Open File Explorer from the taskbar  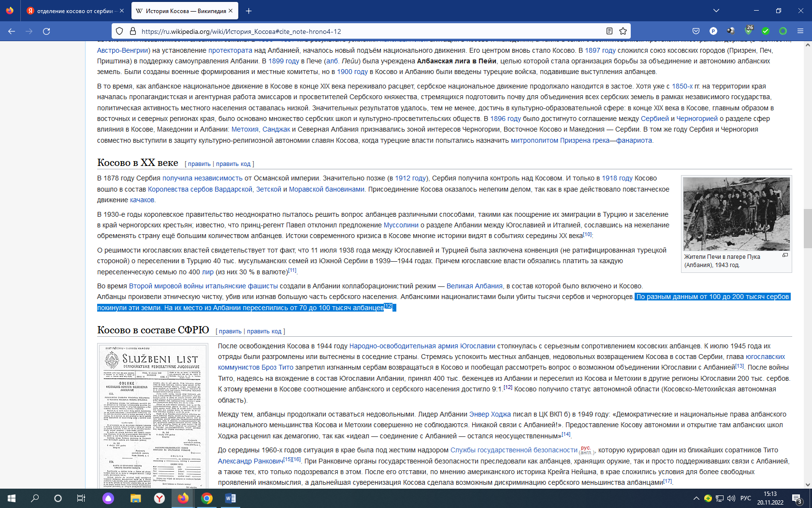(x=135, y=498)
